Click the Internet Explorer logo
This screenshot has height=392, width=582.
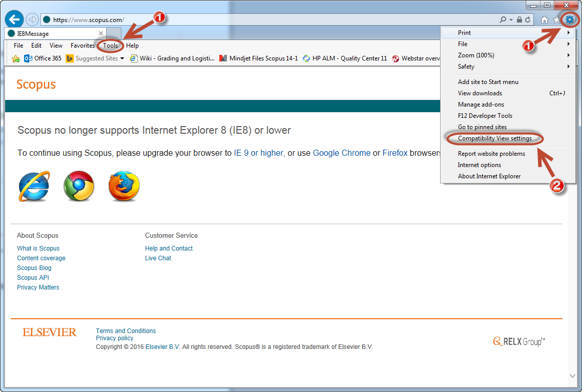tap(34, 186)
